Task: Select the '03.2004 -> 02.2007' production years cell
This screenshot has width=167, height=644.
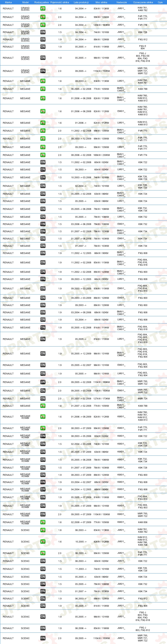Action: [81, 482]
